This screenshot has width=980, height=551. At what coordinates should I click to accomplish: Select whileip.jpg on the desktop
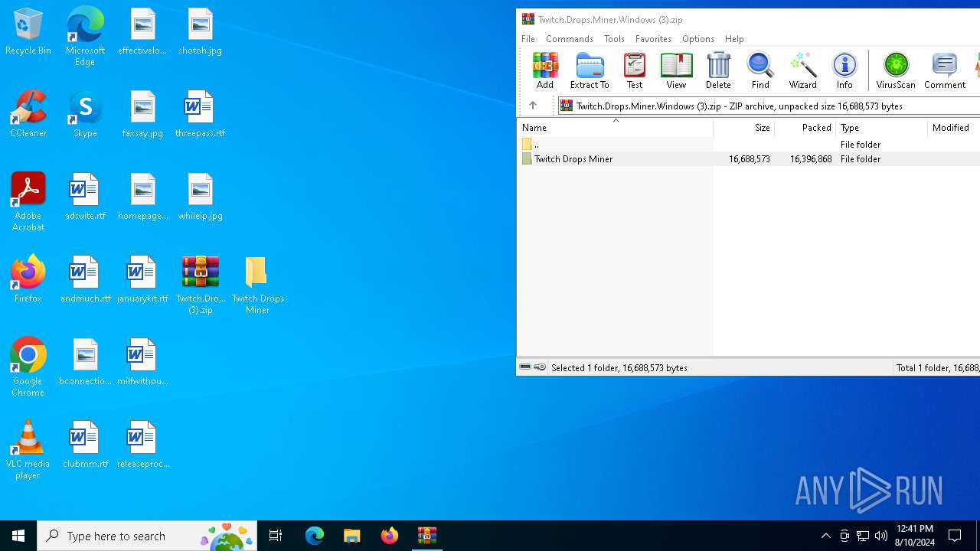tap(200, 197)
